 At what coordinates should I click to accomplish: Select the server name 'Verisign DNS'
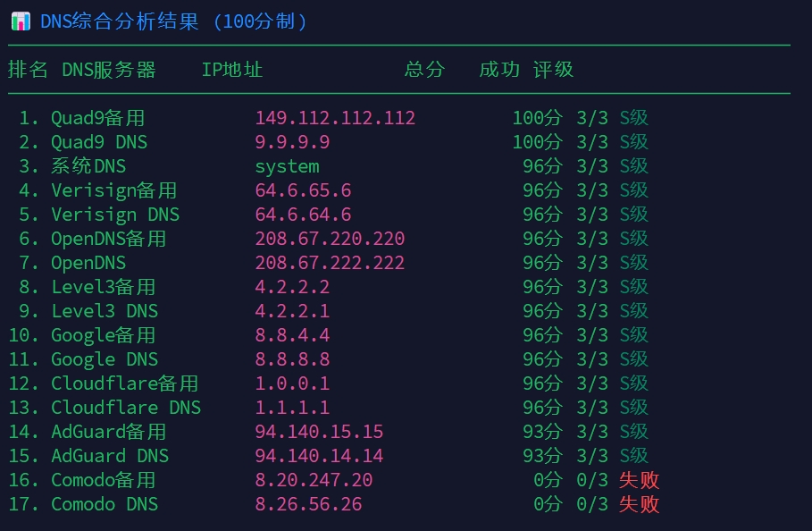pos(115,215)
